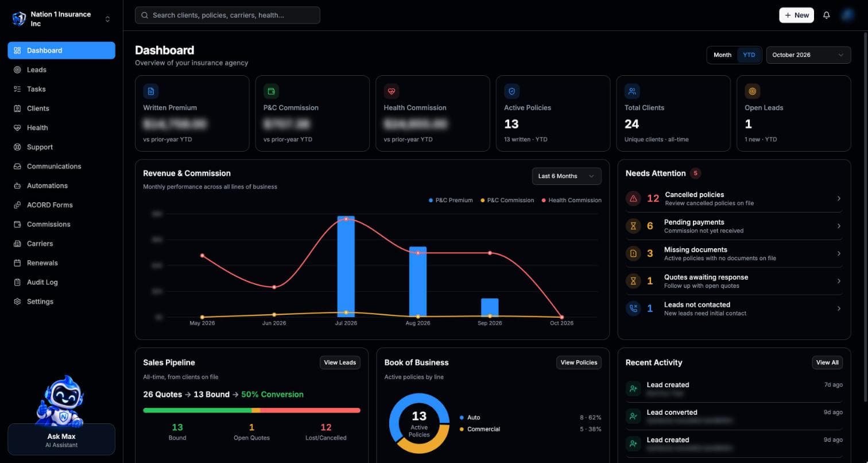Click the Tasks checklist icon in sidebar

[17, 89]
